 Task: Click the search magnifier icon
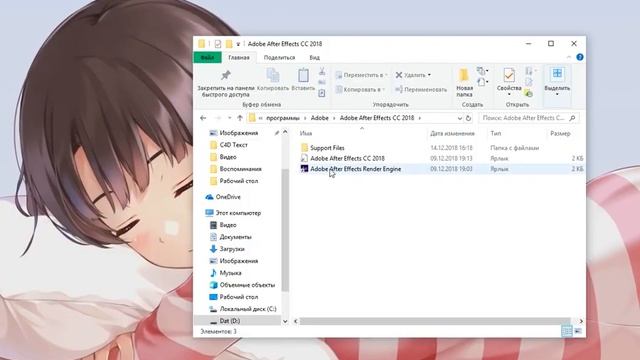tap(572, 118)
